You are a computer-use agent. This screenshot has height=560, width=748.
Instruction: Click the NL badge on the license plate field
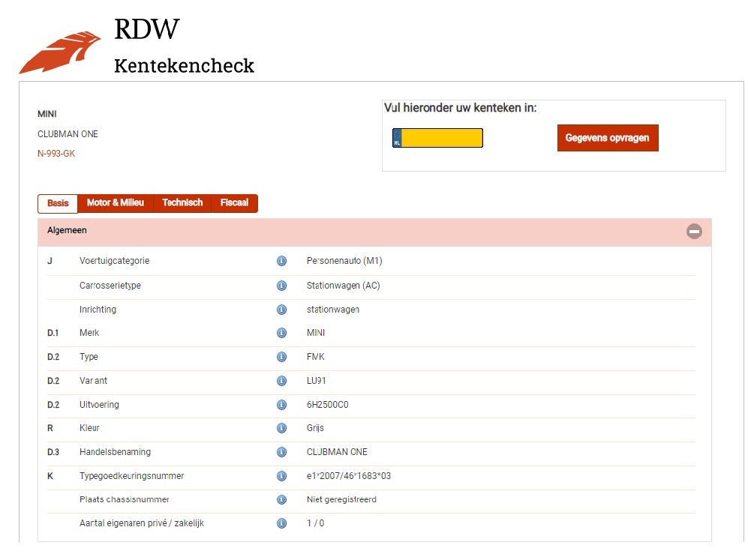(397, 138)
